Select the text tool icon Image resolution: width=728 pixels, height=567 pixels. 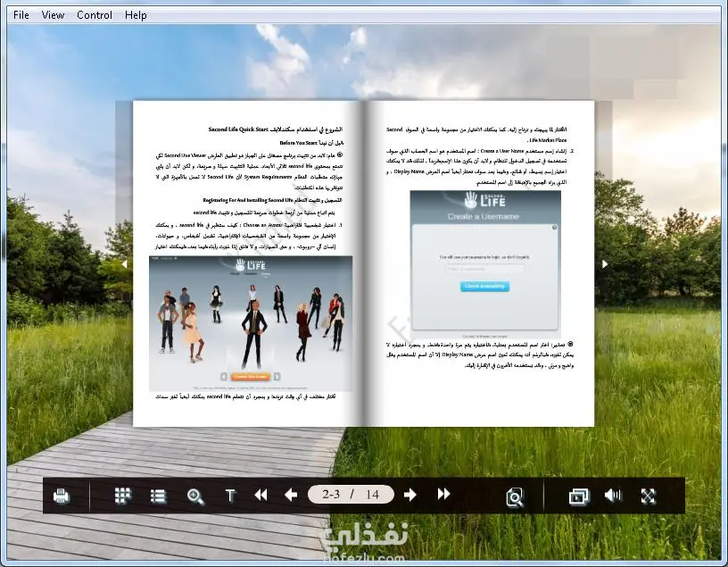click(x=230, y=496)
